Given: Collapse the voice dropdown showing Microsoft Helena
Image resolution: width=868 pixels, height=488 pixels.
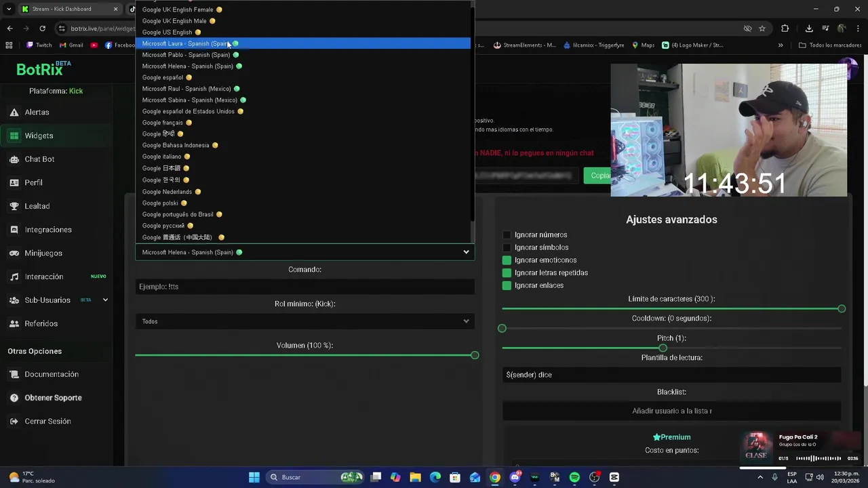Looking at the screenshot, I should point(305,252).
